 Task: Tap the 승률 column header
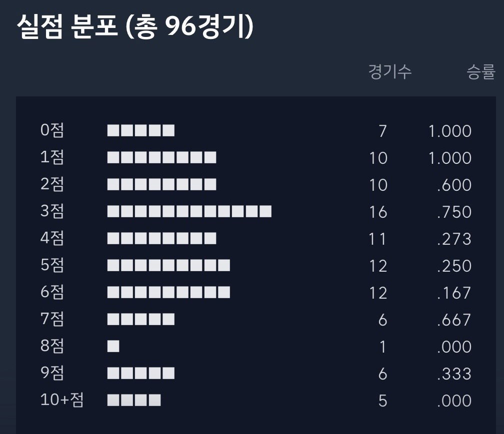(481, 71)
